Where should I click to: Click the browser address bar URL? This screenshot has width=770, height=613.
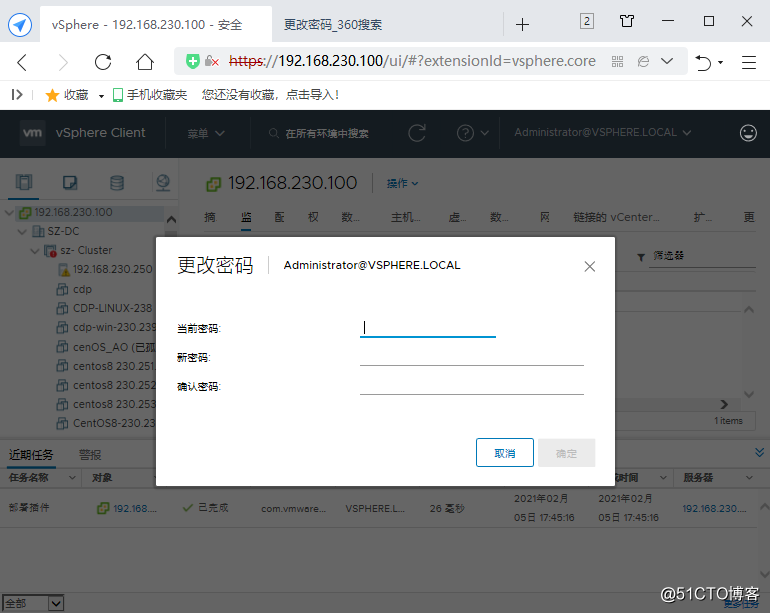(x=412, y=61)
